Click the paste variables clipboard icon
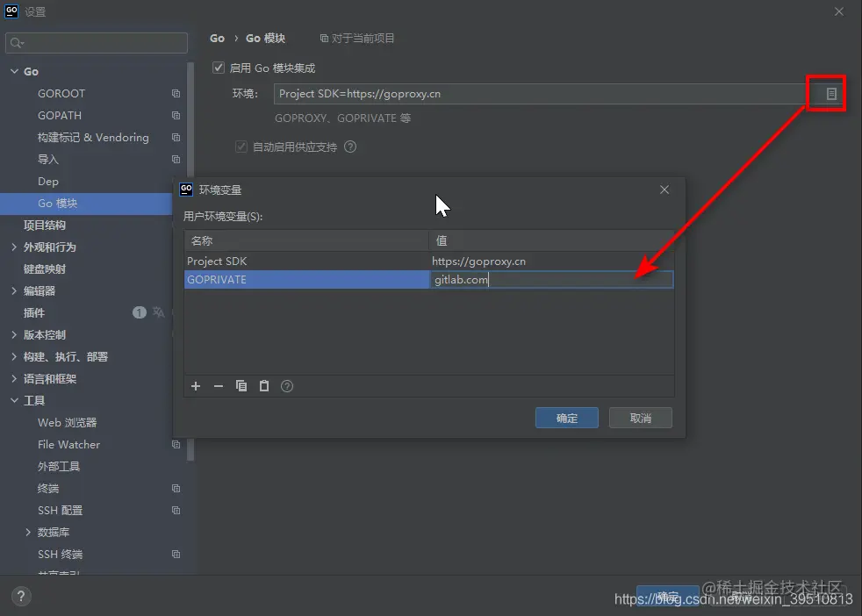862x616 pixels. tap(264, 386)
